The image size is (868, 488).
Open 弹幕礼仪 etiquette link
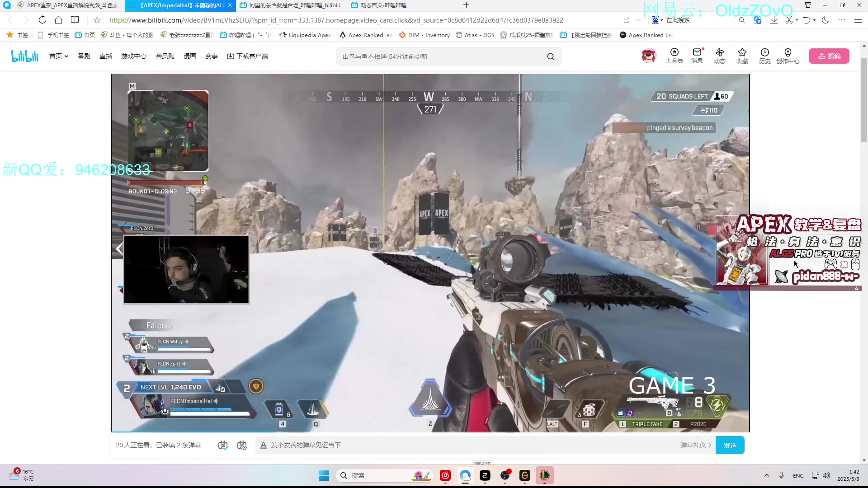pyautogui.click(x=695, y=445)
